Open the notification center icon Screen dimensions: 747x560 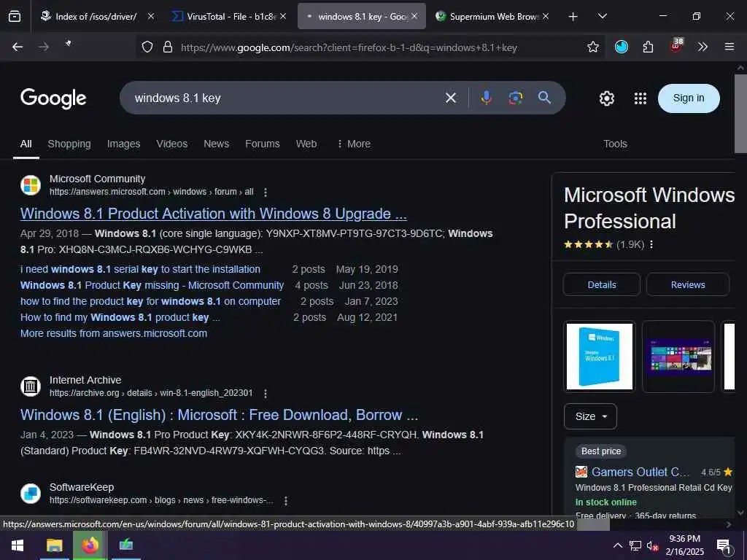click(724, 545)
